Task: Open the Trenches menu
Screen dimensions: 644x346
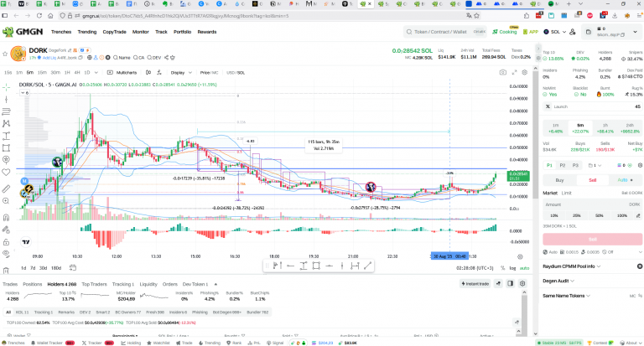Action: pyautogui.click(x=60, y=32)
